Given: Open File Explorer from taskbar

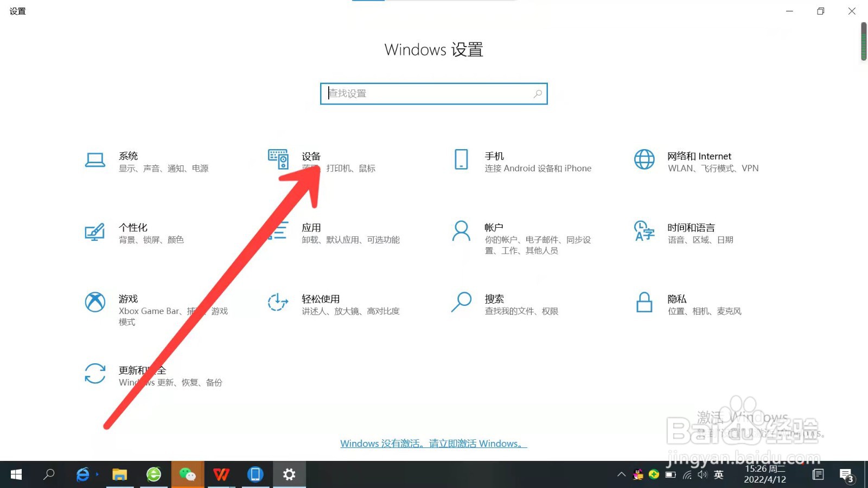Looking at the screenshot, I should pyautogui.click(x=119, y=474).
